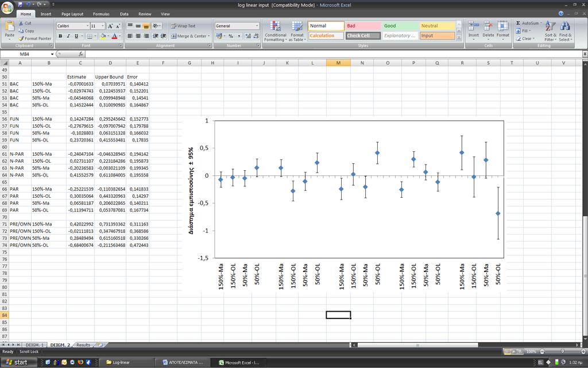Apply Percent Style format
Viewport: 588px width, 368px height.
[x=231, y=36]
